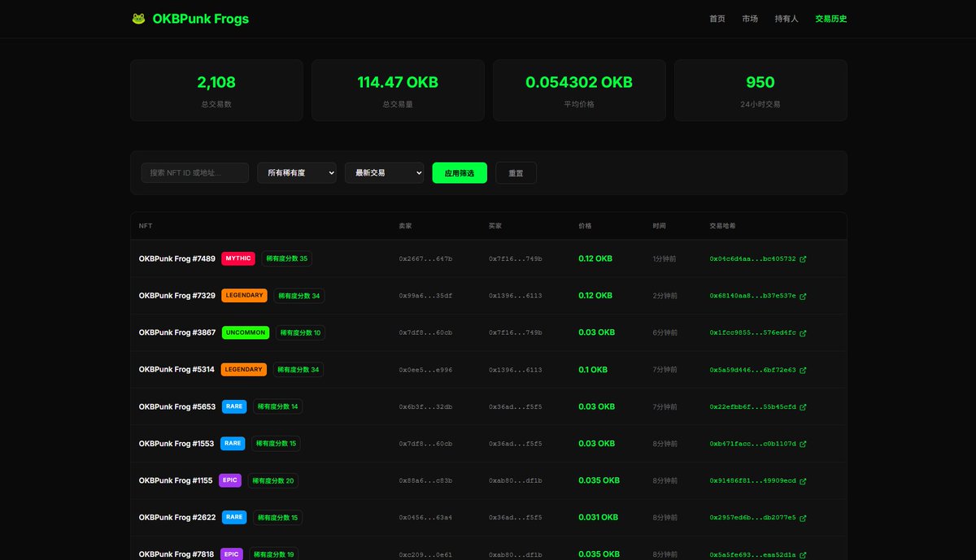The height and width of the screenshot is (560, 976).
Task: Click the UNCOMMON badge on Frog #3867
Action: coord(245,332)
